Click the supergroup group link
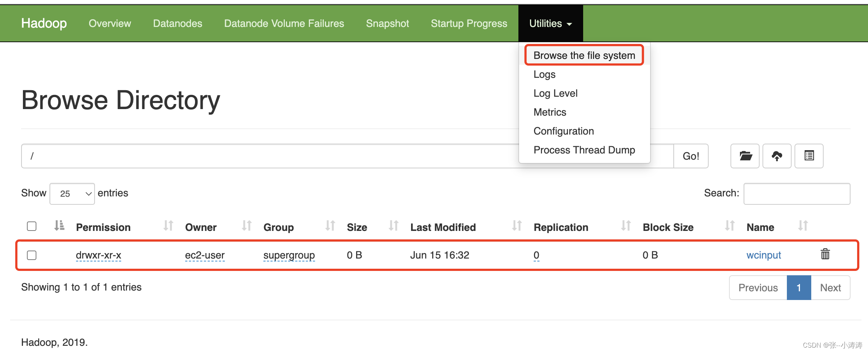868x352 pixels. tap(289, 255)
